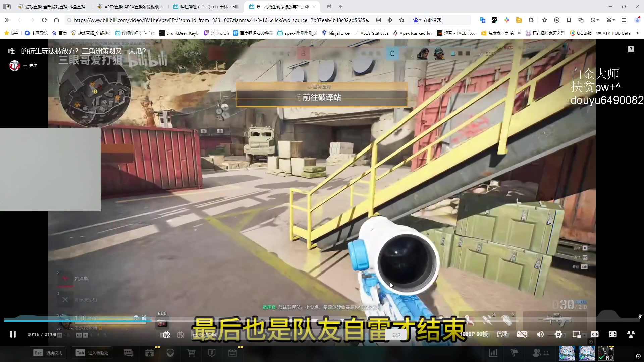Open the user account avatar

point(637,20)
